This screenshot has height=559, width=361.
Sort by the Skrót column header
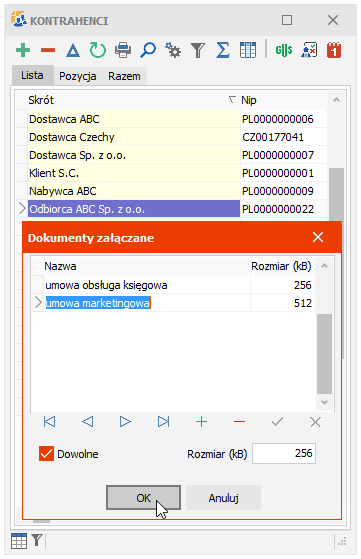133,100
